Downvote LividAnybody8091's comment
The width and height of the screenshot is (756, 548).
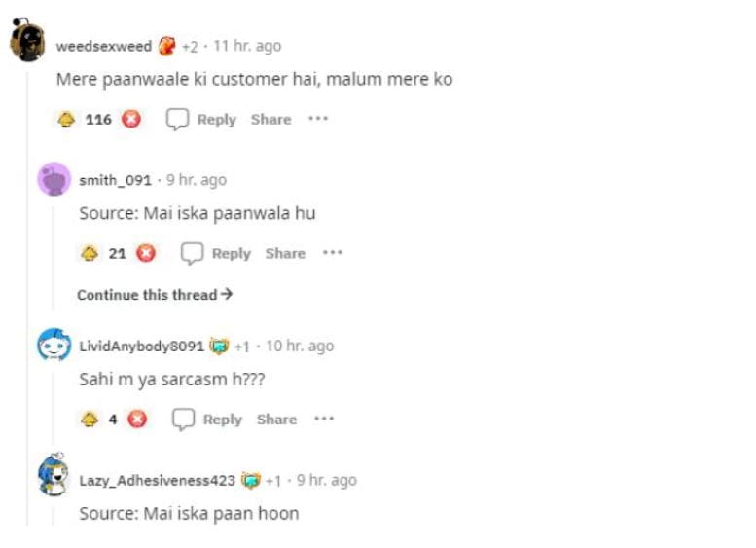tap(137, 419)
